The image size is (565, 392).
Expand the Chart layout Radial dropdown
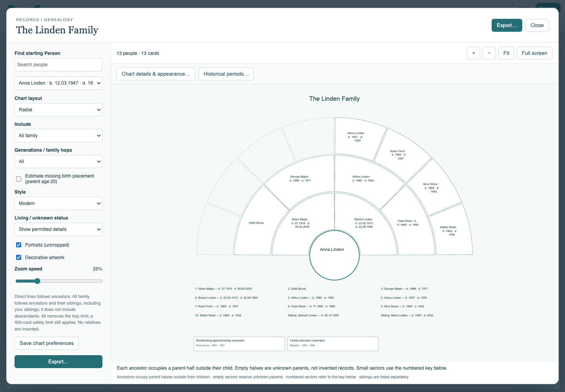pos(58,110)
